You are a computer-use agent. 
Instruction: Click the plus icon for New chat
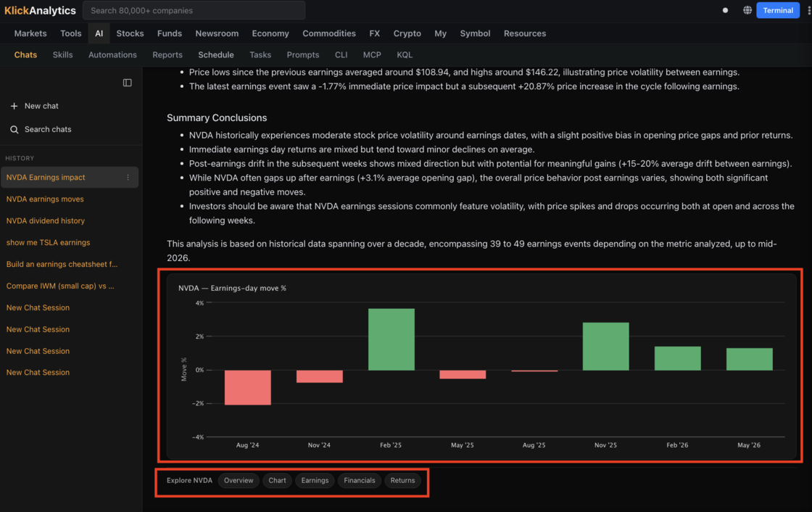[14, 106]
